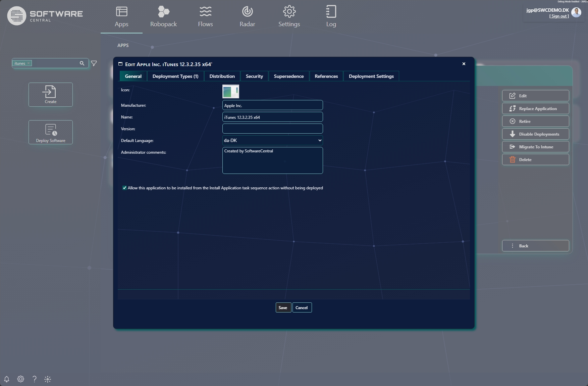Click Replace Application button
This screenshot has width=588, height=386.
point(535,108)
